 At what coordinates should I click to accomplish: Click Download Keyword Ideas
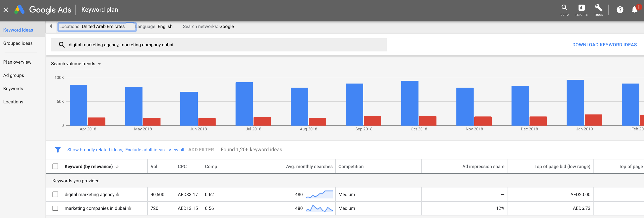(x=604, y=45)
